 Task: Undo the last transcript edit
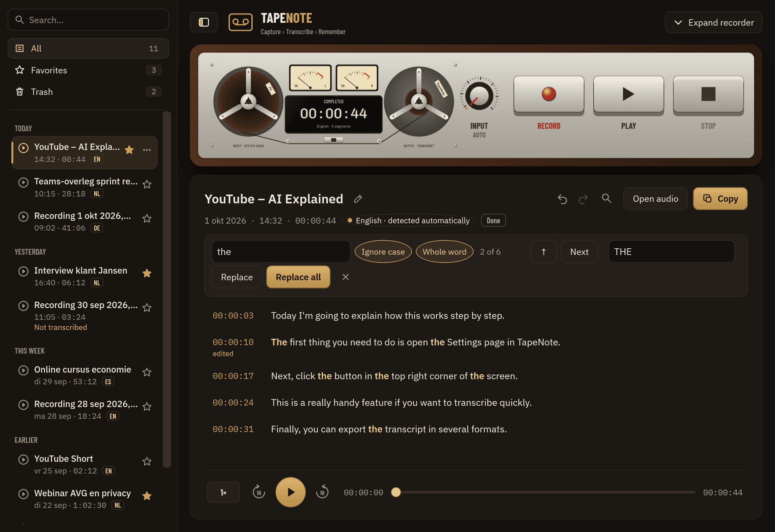click(562, 199)
